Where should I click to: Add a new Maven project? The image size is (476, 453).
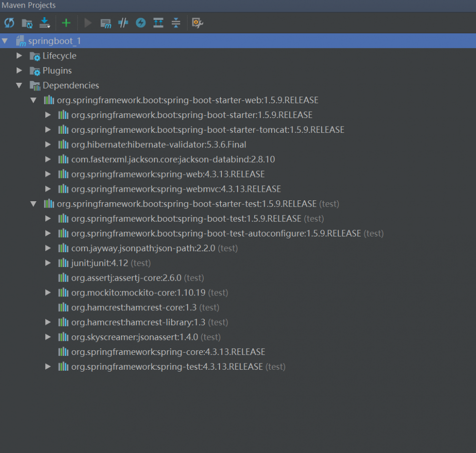[66, 22]
